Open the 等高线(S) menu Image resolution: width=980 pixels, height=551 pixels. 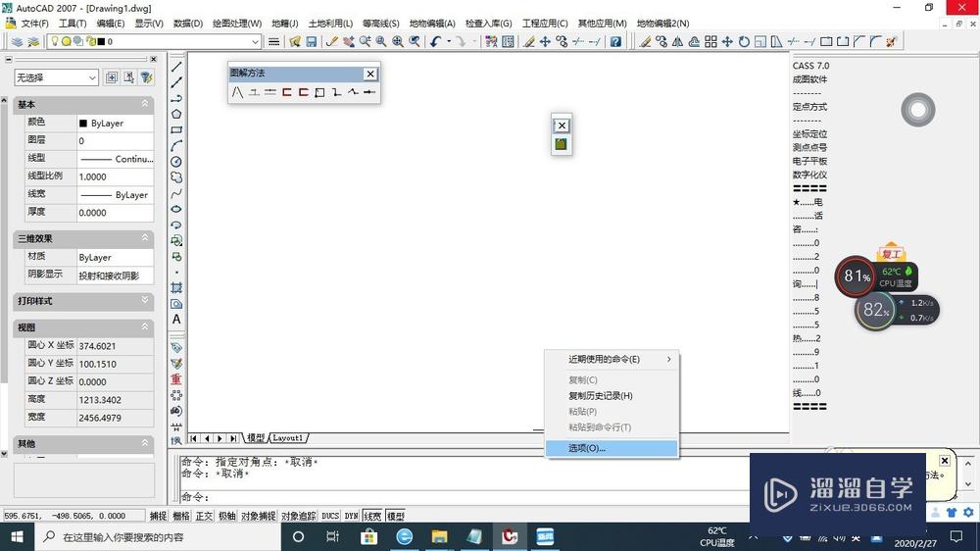coord(380,24)
